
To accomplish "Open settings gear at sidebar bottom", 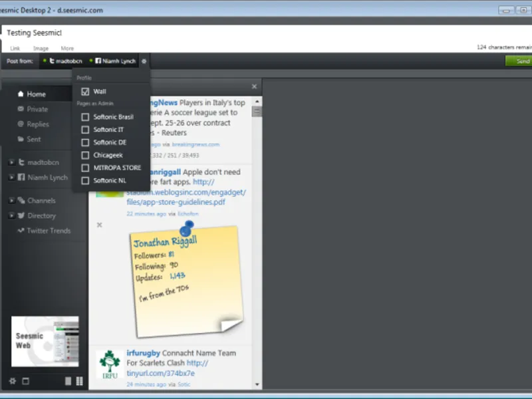I will click(x=13, y=381).
